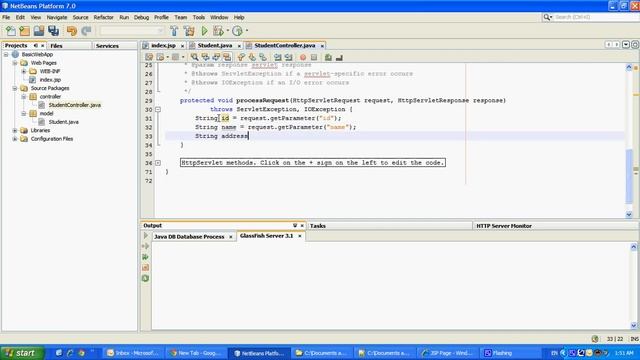The image size is (640, 360).
Task: Click the editor Uncomment icon at toolbar end
Action: pyautogui.click(x=339, y=58)
